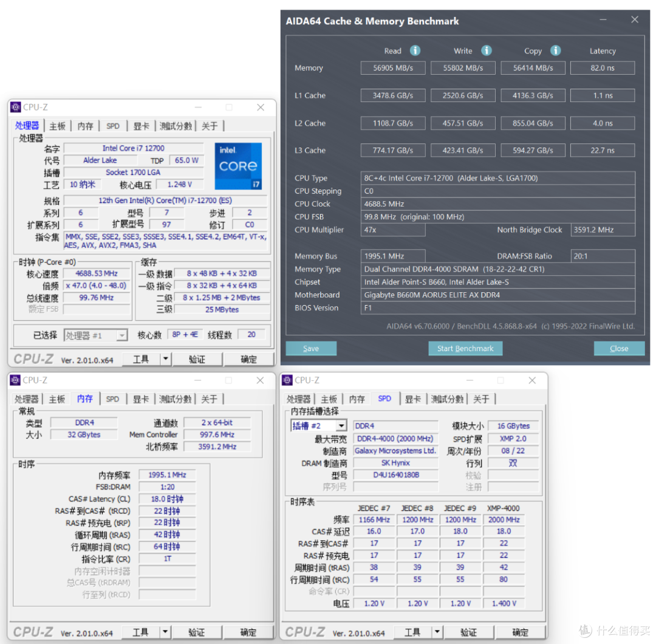Click Save button in AIDA64
Image resolution: width=656 pixels, height=644 pixels.
311,348
